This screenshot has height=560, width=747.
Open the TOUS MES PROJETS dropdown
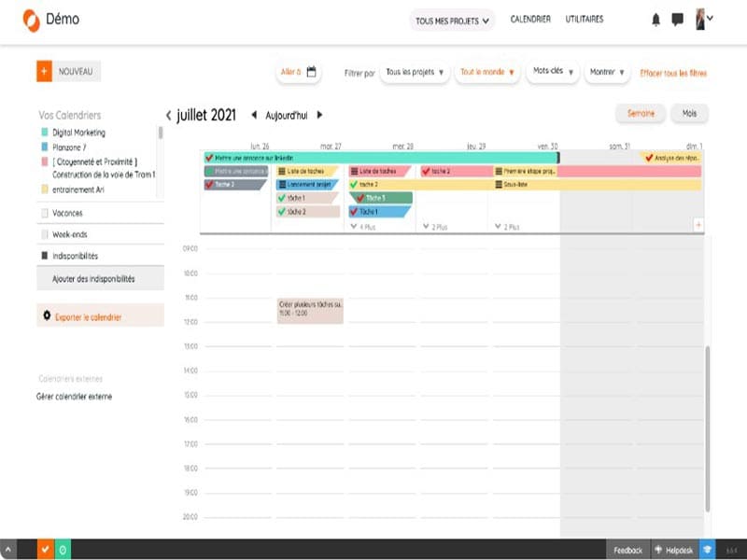tap(452, 21)
